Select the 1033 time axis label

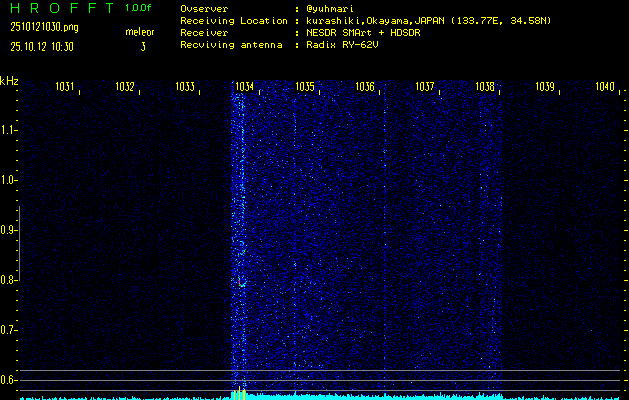tap(185, 86)
